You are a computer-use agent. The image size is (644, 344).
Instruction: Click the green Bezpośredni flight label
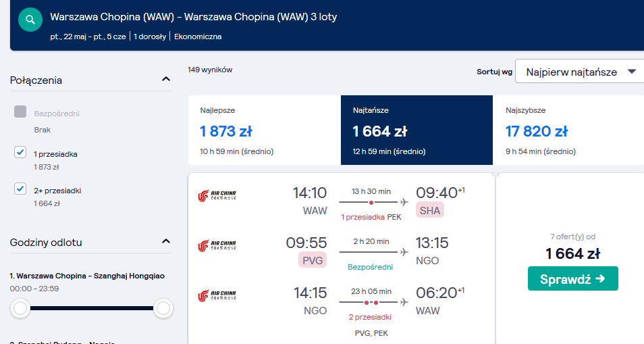[x=370, y=267]
